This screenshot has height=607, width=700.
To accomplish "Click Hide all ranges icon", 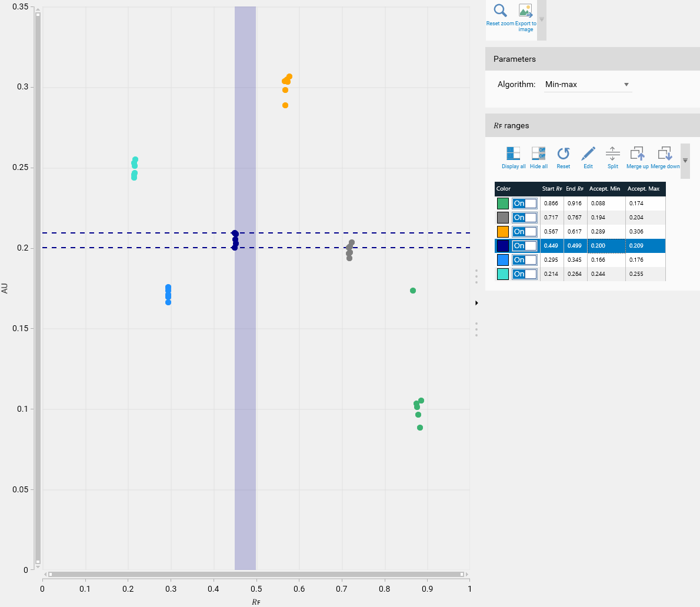I will [538, 154].
